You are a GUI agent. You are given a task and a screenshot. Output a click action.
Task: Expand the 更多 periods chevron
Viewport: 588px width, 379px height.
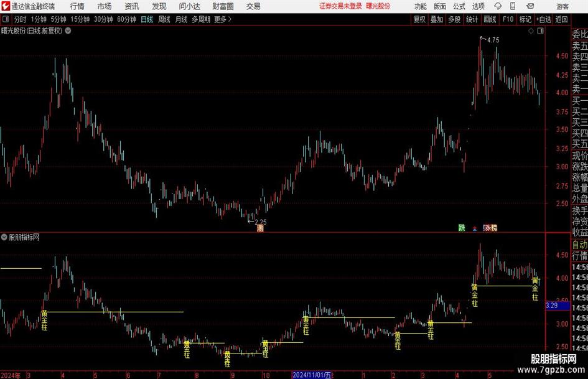230,19
